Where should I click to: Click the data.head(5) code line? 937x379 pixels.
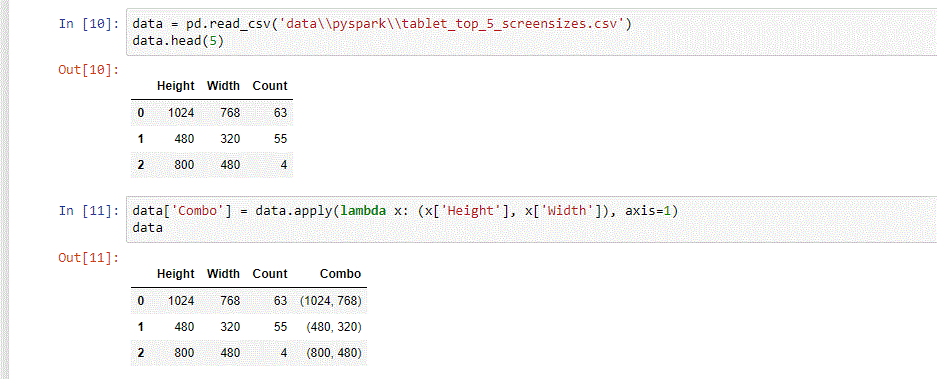[177, 41]
